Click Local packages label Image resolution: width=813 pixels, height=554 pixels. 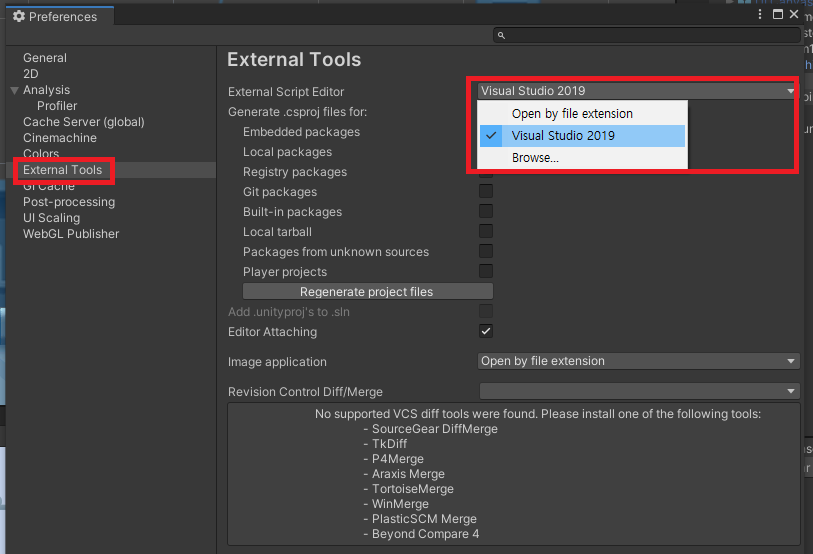pos(287,152)
